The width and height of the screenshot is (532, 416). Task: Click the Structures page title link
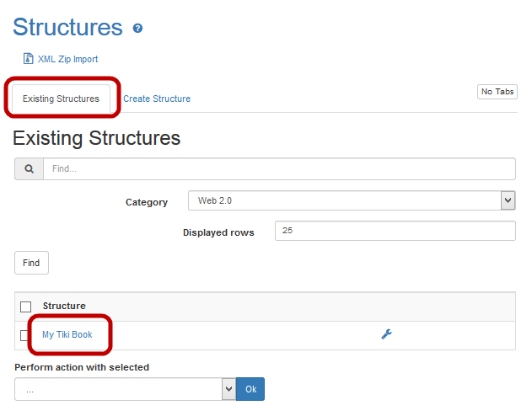tap(67, 27)
